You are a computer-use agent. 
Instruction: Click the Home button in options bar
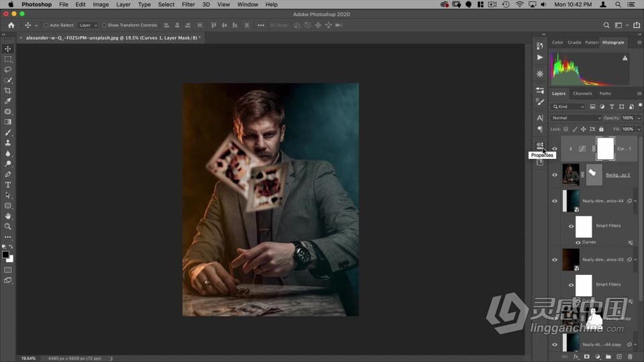coord(11,25)
